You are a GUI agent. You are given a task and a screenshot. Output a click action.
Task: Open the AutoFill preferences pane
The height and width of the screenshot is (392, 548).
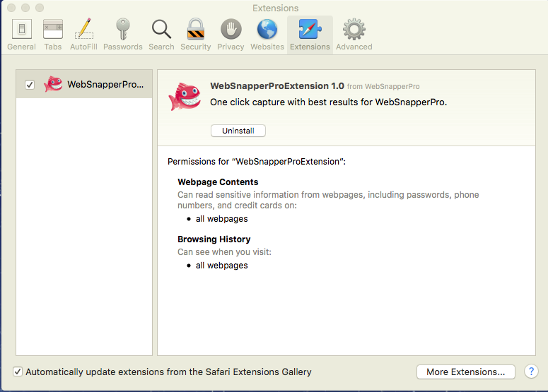pyautogui.click(x=83, y=35)
